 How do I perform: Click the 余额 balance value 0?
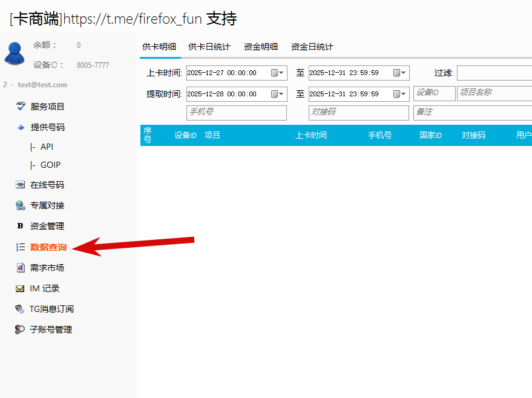(x=79, y=45)
